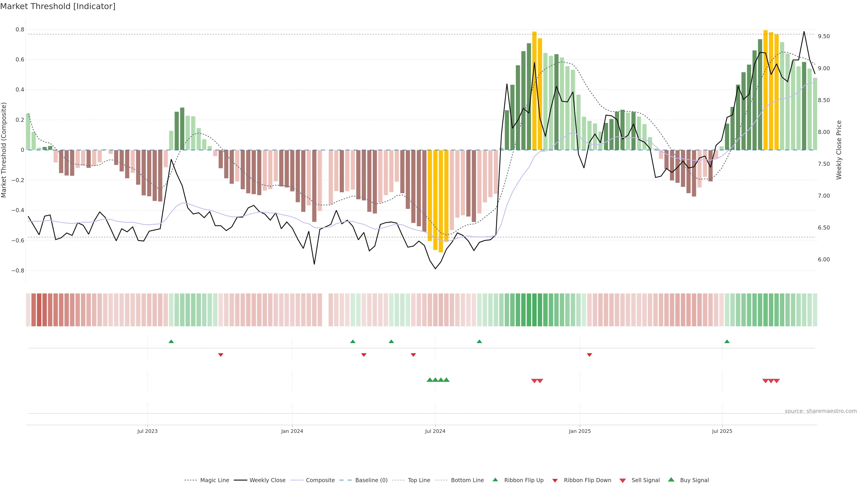Screen dimensions: 868x488
Task: Click first buy signal marker near Jul 2024
Action: [x=430, y=380]
